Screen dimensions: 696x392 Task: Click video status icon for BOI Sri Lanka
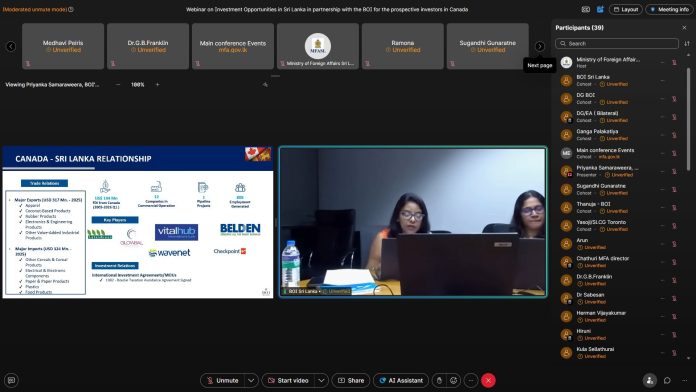[x=662, y=81]
